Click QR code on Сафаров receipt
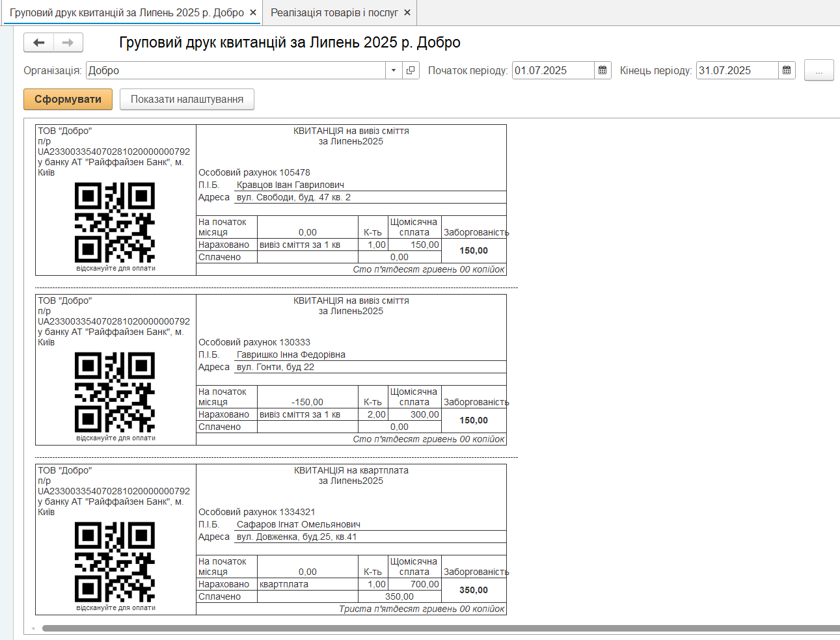This screenshot has width=840, height=640. click(115, 562)
